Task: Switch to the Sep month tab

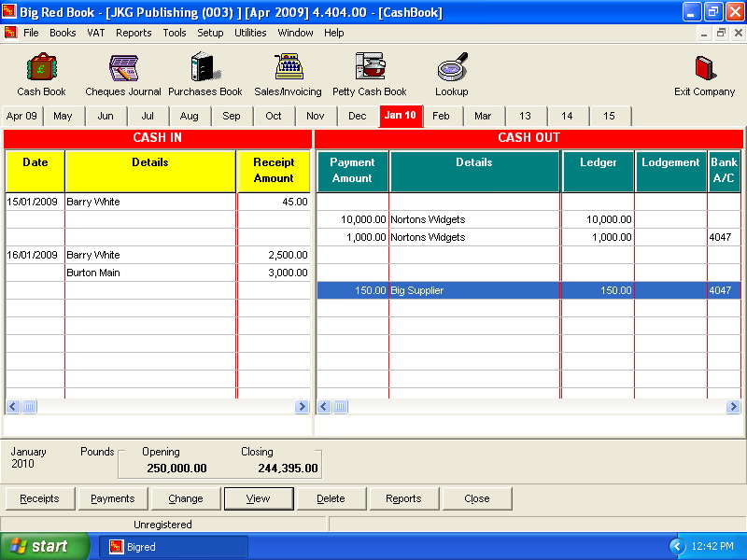Action: point(232,116)
